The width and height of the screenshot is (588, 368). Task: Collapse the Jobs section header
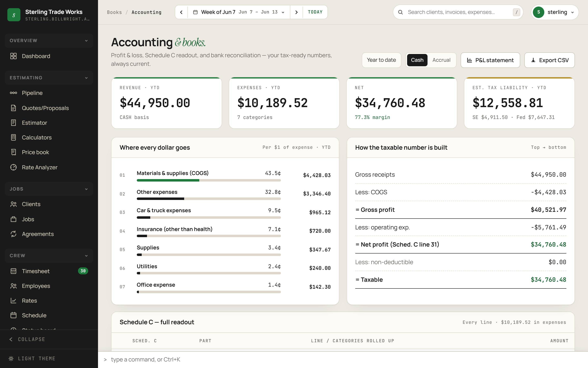coord(49,189)
